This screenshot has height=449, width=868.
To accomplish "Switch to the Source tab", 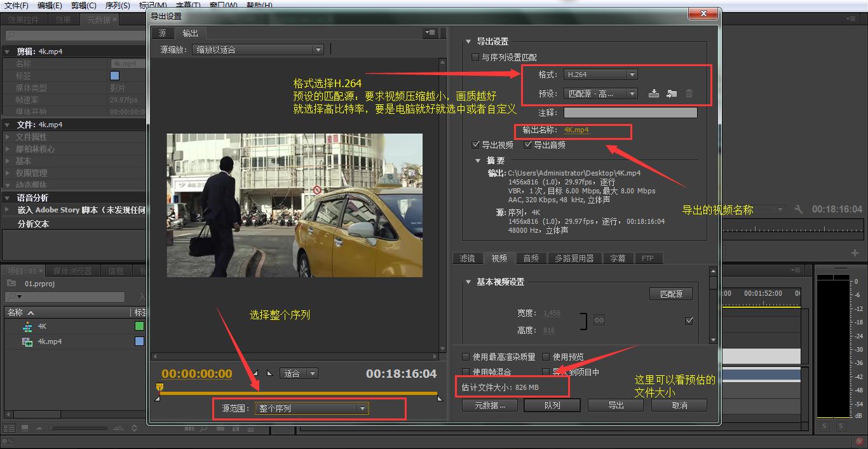I will click(x=163, y=33).
